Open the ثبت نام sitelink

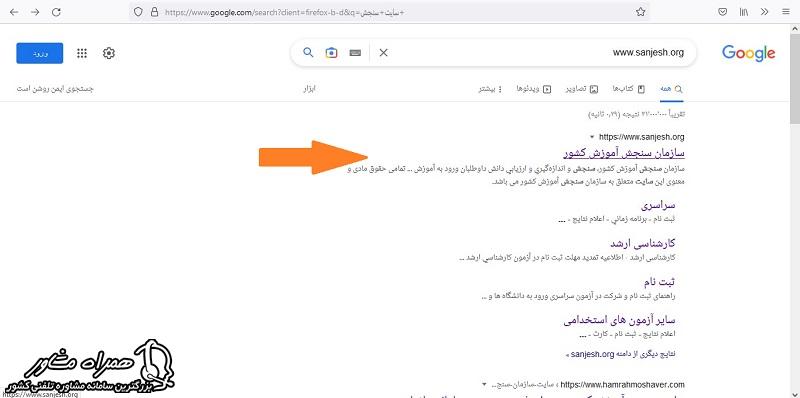[x=659, y=282]
